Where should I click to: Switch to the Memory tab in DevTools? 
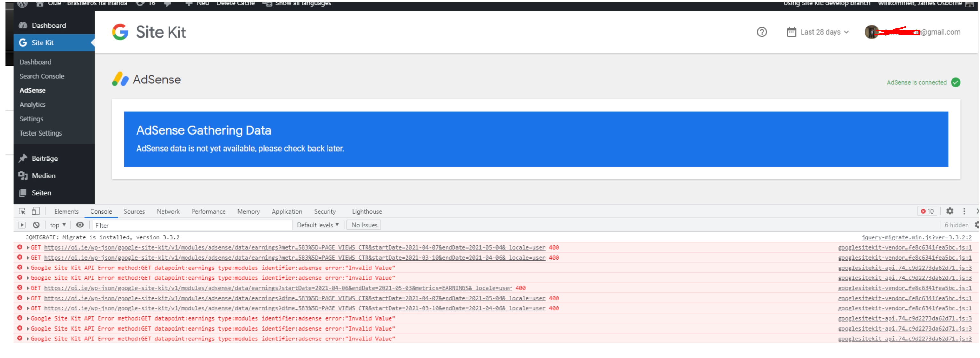point(249,211)
